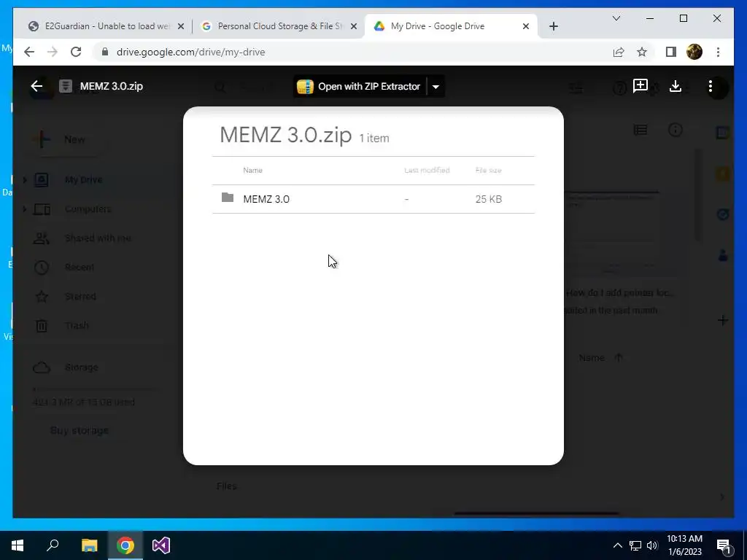Expand the My Drive tree arrow
The height and width of the screenshot is (560, 747).
(x=25, y=180)
